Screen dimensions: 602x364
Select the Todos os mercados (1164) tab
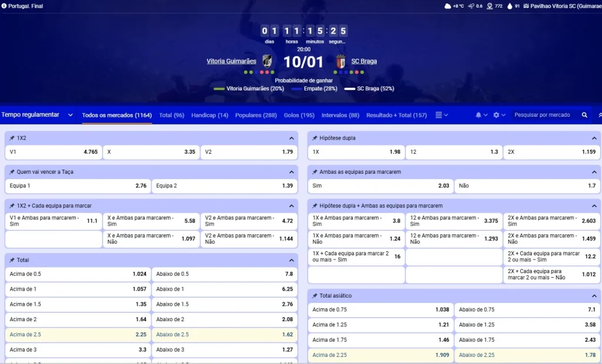(117, 115)
